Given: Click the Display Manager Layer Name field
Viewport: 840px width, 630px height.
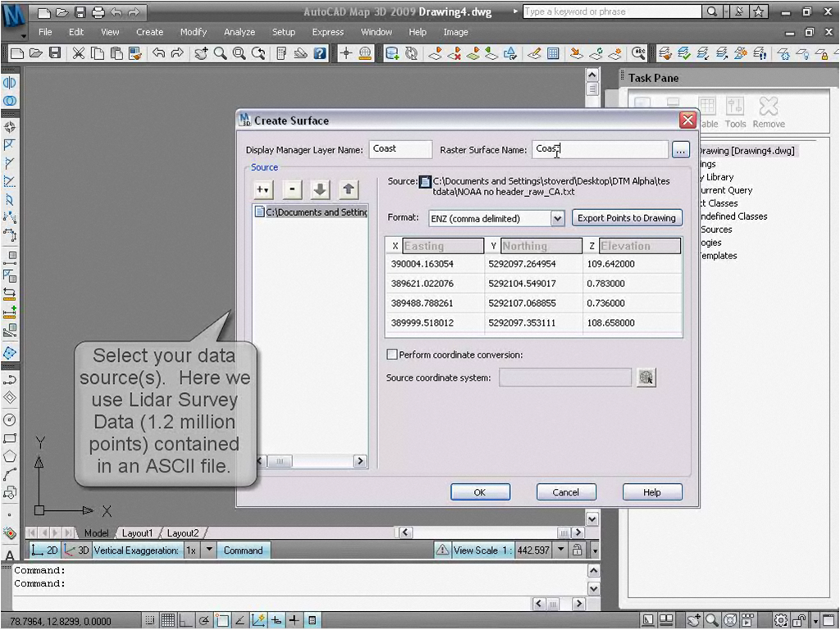Looking at the screenshot, I should [x=399, y=149].
